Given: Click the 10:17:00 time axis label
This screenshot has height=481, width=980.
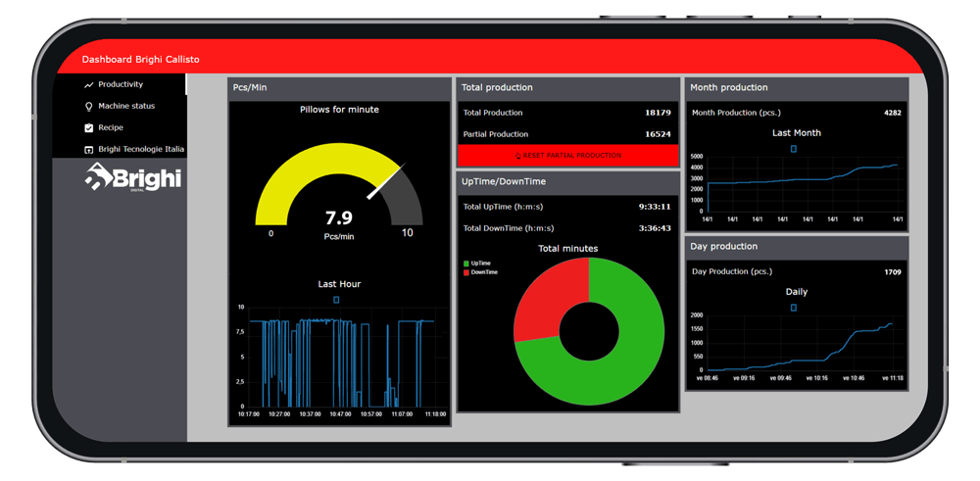Looking at the screenshot, I should [250, 414].
